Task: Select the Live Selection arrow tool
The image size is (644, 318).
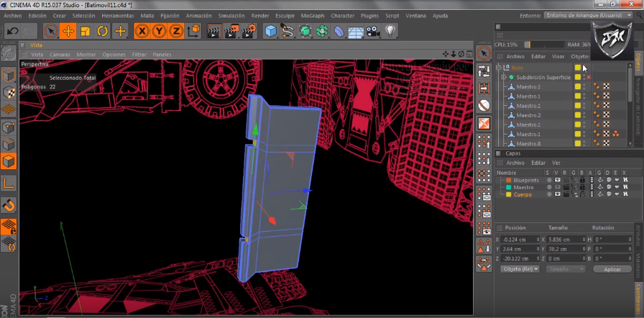Action: [x=51, y=31]
